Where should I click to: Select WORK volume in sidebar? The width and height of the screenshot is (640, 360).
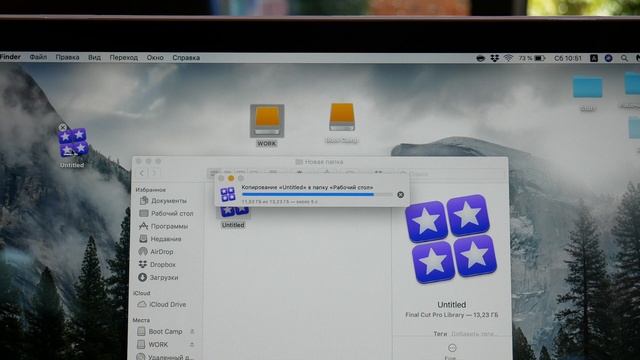(x=152, y=344)
